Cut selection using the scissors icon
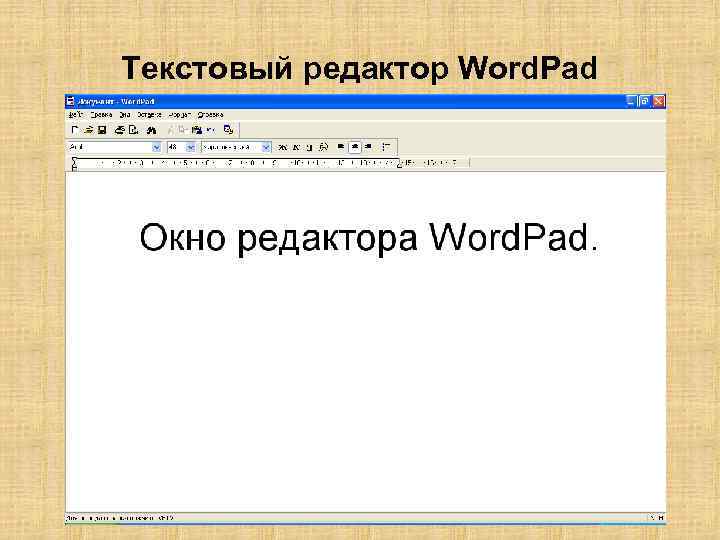 point(170,130)
